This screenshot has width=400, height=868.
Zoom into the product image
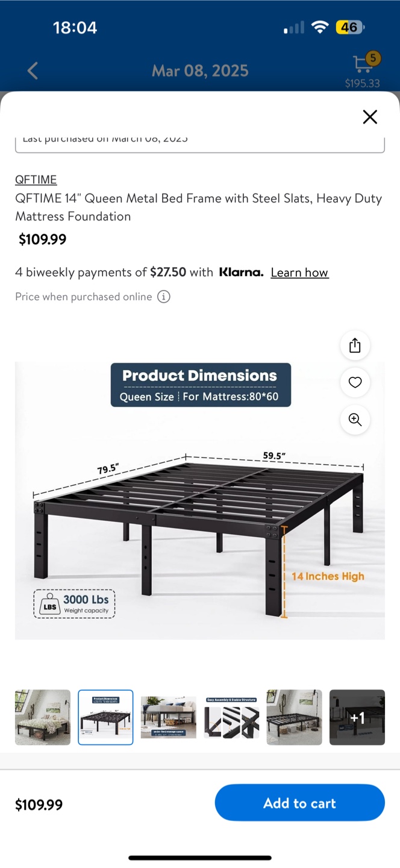click(355, 420)
